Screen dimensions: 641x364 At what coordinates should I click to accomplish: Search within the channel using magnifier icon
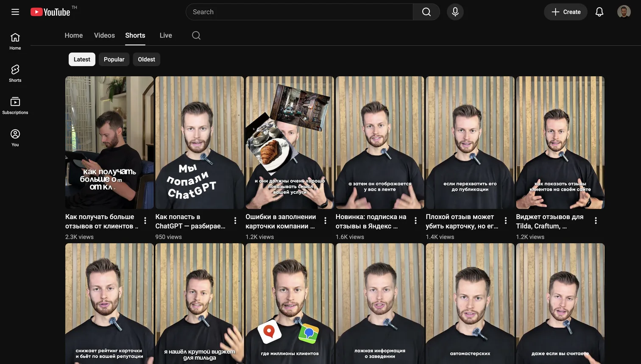click(196, 36)
